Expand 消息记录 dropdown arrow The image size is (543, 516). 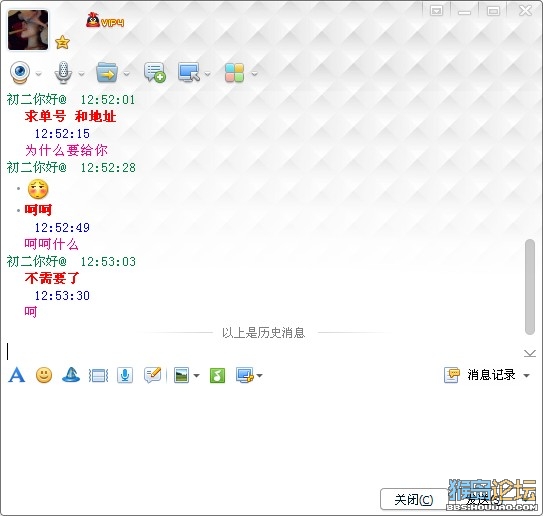tap(526, 375)
